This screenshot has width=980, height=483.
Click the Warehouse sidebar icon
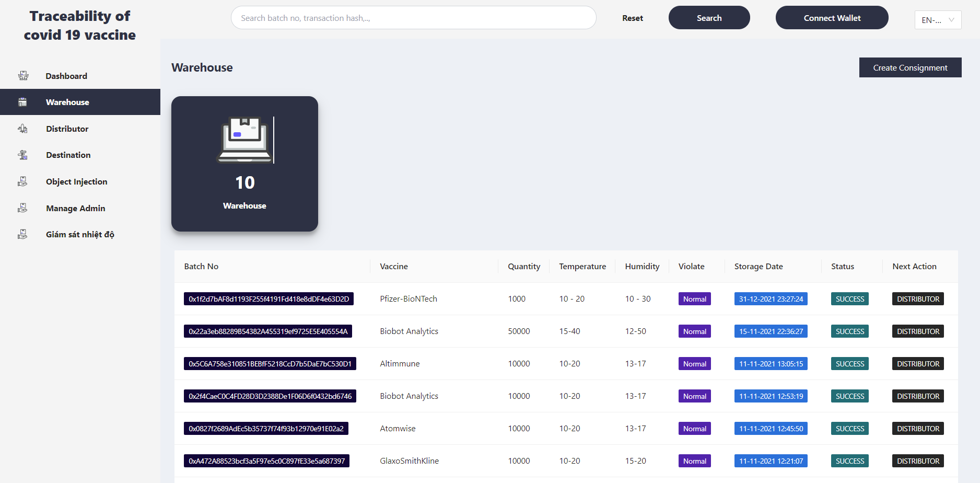pyautogui.click(x=22, y=102)
